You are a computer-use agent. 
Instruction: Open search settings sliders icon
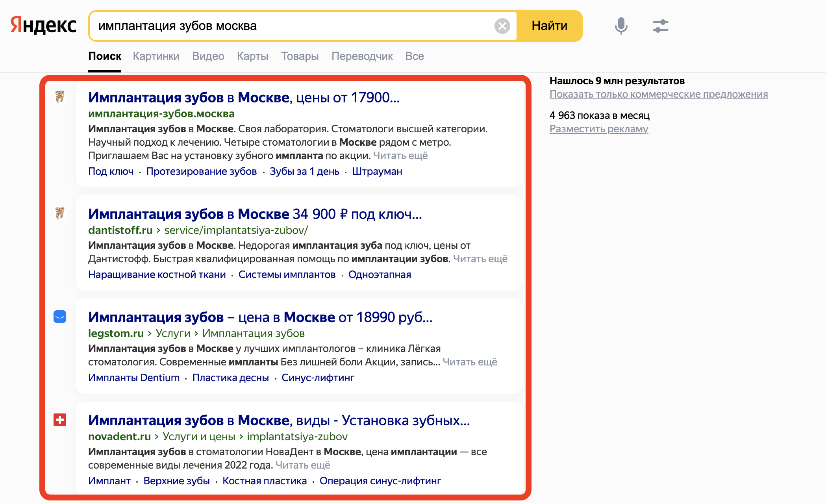660,26
